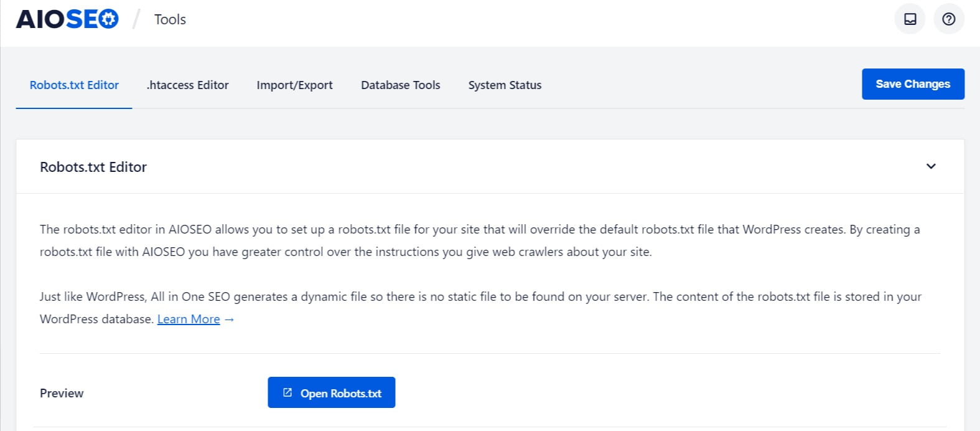Collapse the Robots.txt Editor panel chevron
Screen dimensions: 980x431
pyautogui.click(x=931, y=166)
